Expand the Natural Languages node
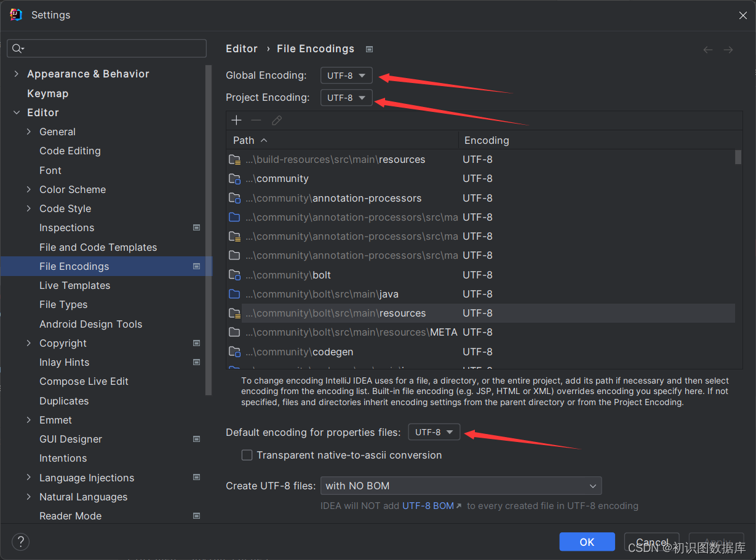This screenshot has height=560, width=756. coord(29,497)
